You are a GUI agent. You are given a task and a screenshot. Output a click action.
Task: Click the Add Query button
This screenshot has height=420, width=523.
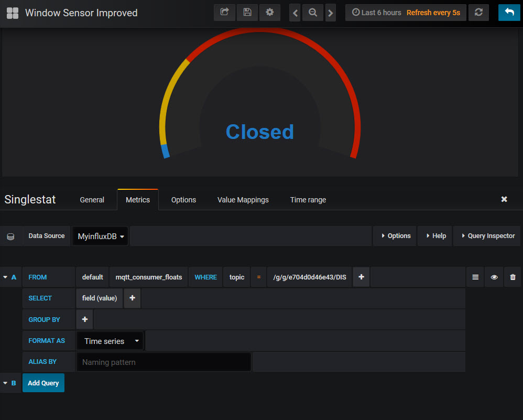coord(43,383)
